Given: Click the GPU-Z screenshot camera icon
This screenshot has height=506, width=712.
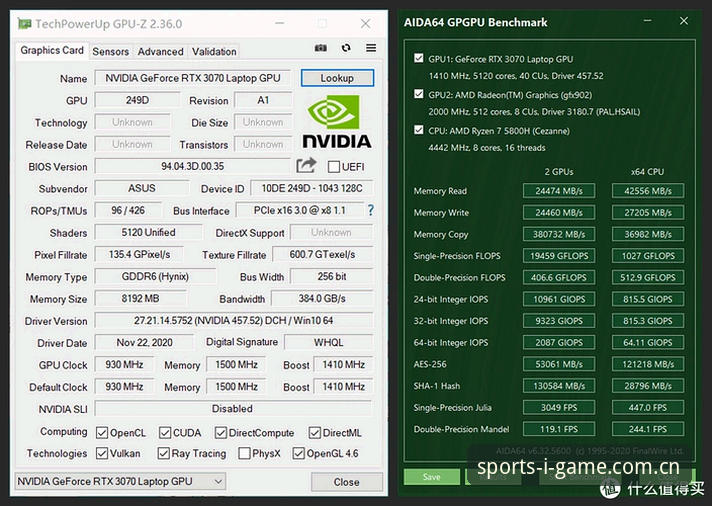Looking at the screenshot, I should tap(321, 48).
